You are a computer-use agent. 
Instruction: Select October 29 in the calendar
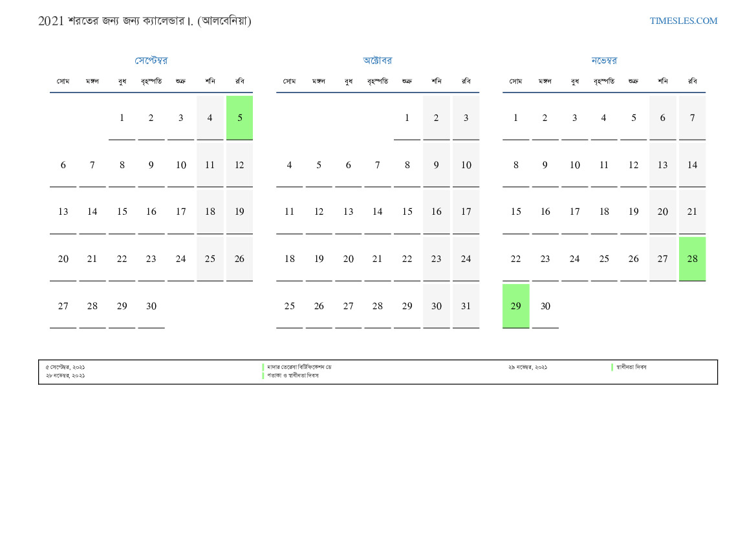click(x=407, y=306)
